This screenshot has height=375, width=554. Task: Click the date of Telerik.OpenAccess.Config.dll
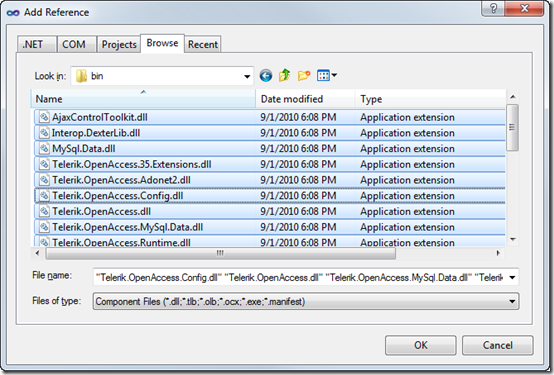point(298,195)
